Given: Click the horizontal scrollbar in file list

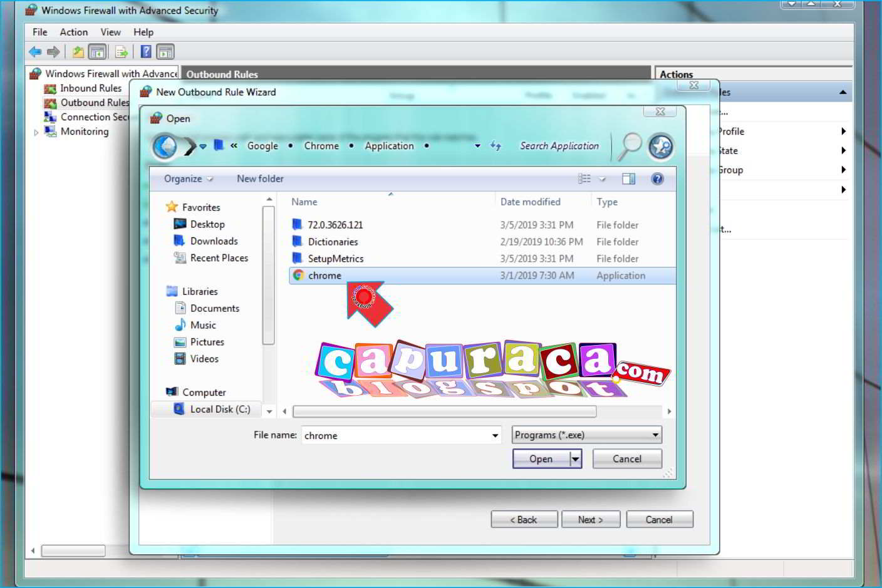Looking at the screenshot, I should point(445,411).
